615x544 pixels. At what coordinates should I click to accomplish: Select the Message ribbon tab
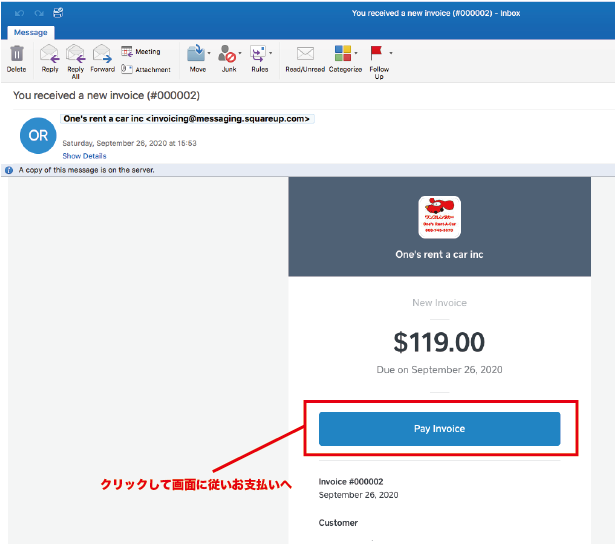click(x=30, y=32)
